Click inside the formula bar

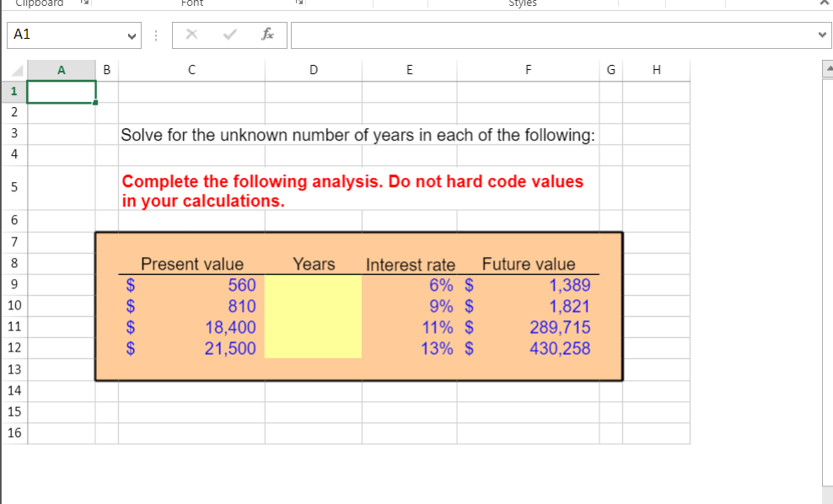coord(506,35)
